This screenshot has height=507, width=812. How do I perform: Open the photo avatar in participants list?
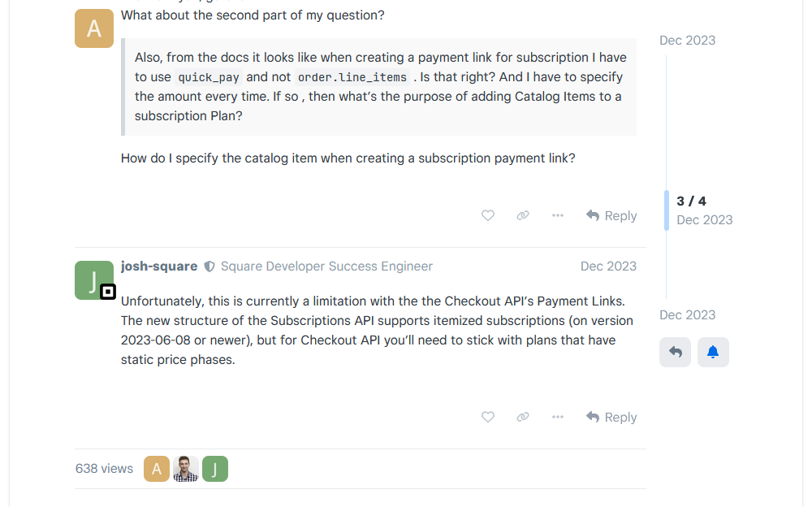tap(186, 469)
